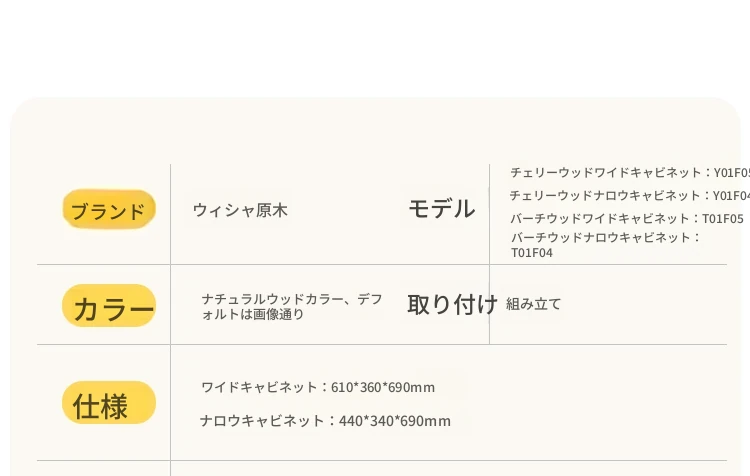Image resolution: width=750 pixels, height=476 pixels.
Task: Click チェリーウッドナロウキャビネット model line
Action: [x=629, y=196]
